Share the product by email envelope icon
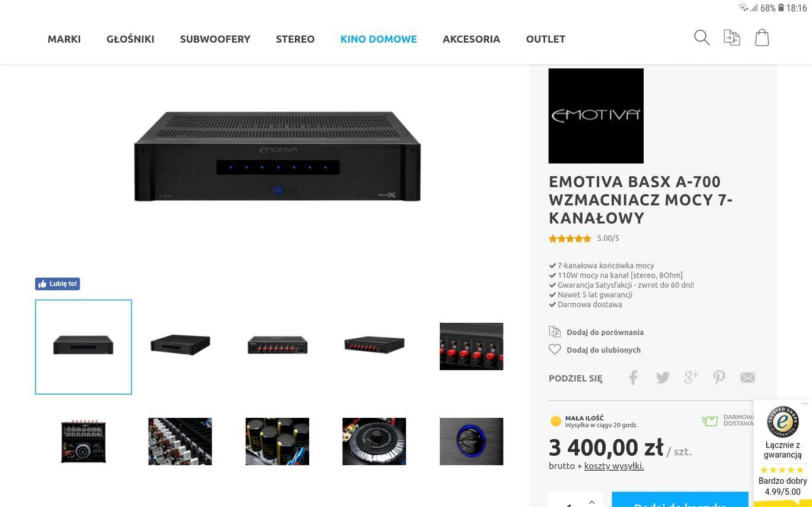This screenshot has height=507, width=812. pos(747,377)
